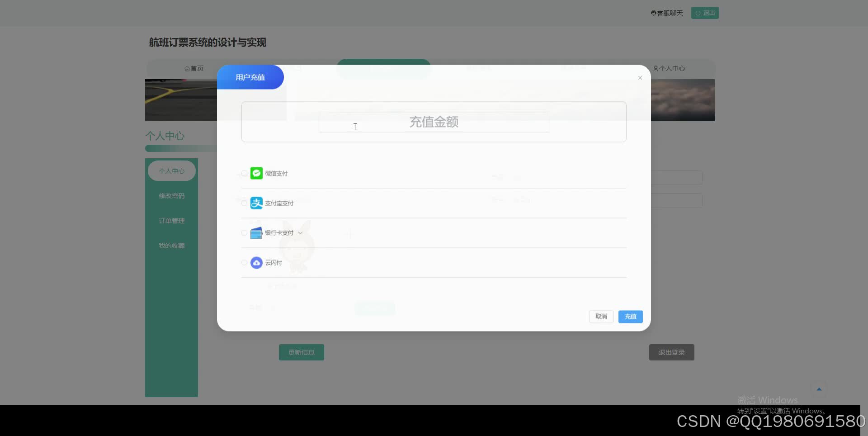Screen dimensions: 868x436
Task: Click the bank card payment icon
Action: (x=256, y=232)
